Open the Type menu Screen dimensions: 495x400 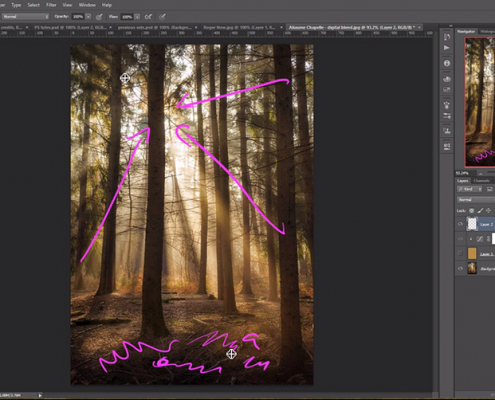coord(16,5)
